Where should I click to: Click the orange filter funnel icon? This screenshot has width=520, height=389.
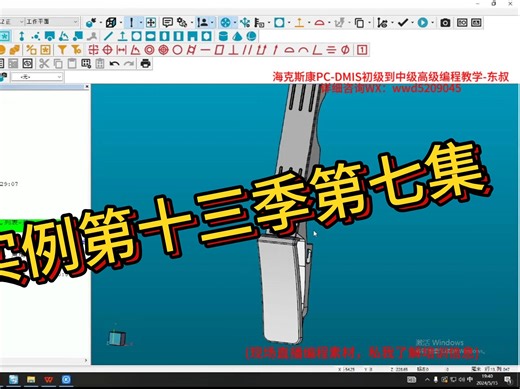pos(62,50)
